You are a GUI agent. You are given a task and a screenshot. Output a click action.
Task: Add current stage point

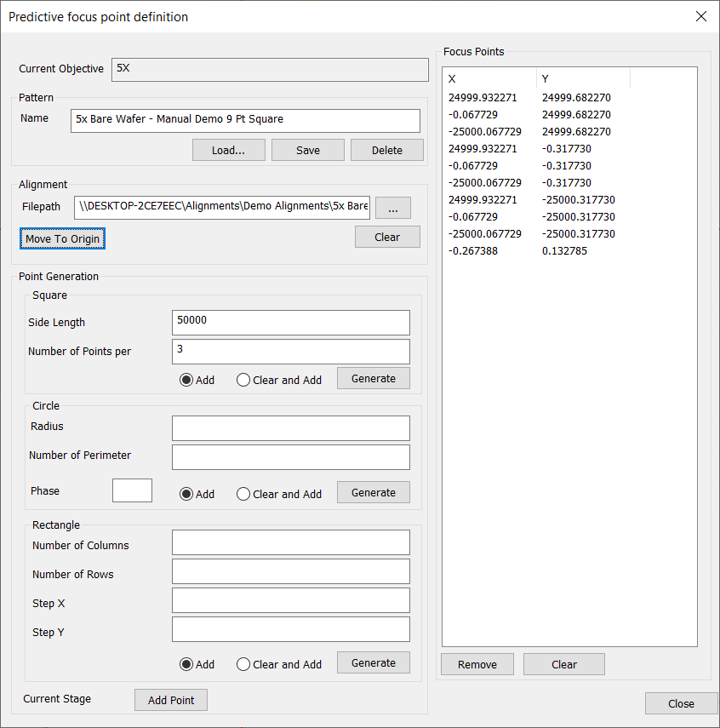[x=171, y=700]
